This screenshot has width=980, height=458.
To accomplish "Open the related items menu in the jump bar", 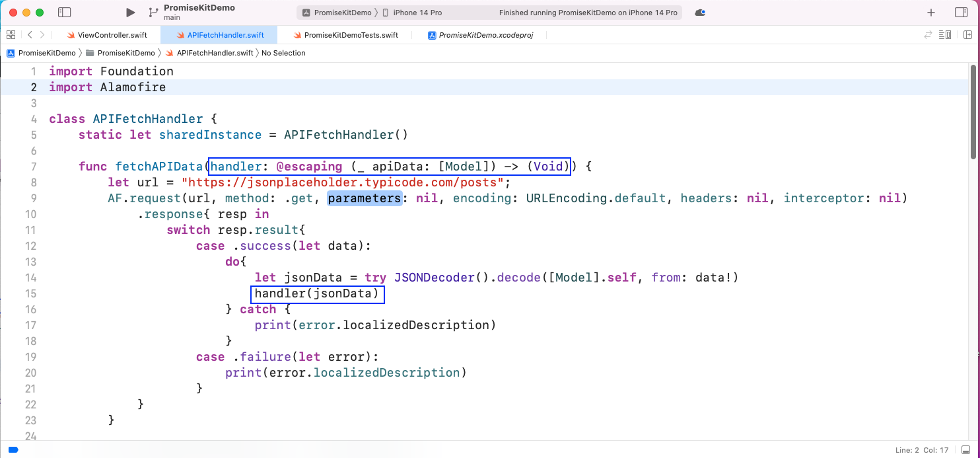I will (11, 34).
